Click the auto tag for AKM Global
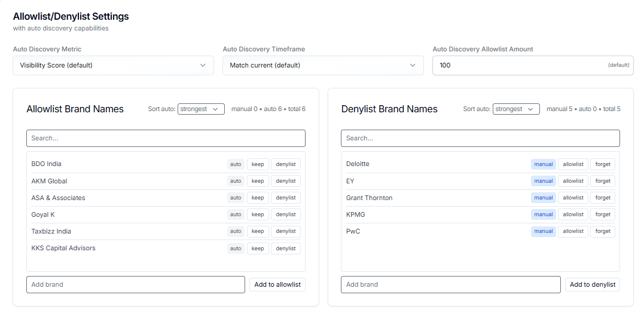The width and height of the screenshot is (644, 310). (x=236, y=181)
